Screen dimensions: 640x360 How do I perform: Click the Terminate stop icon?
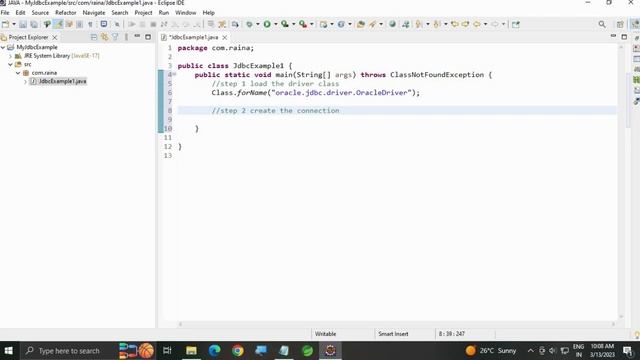coord(153,24)
